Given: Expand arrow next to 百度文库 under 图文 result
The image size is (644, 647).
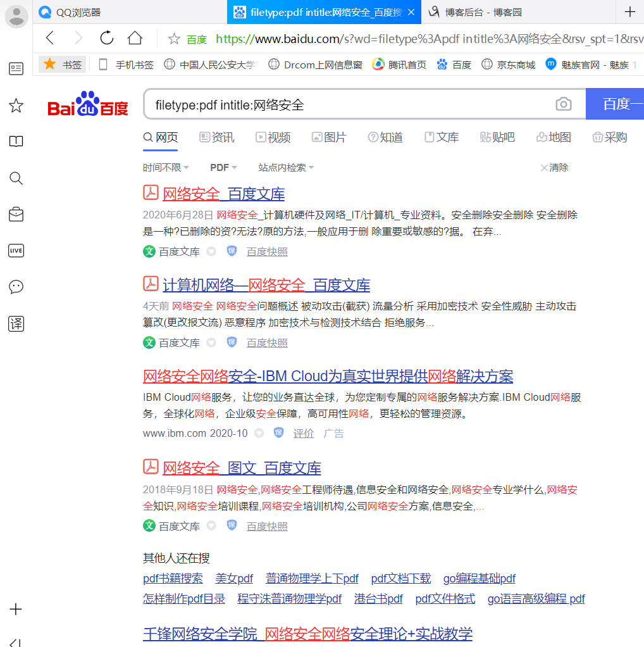Looking at the screenshot, I should tap(211, 525).
